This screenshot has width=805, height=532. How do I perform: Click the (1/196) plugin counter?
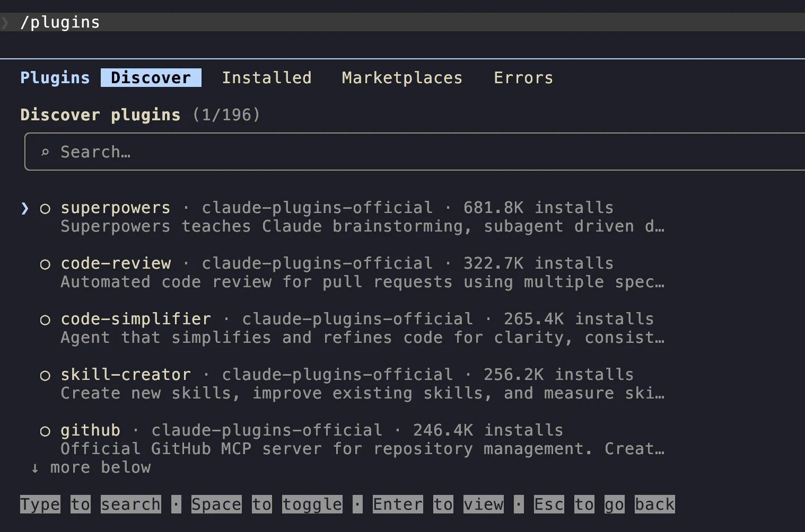click(226, 114)
